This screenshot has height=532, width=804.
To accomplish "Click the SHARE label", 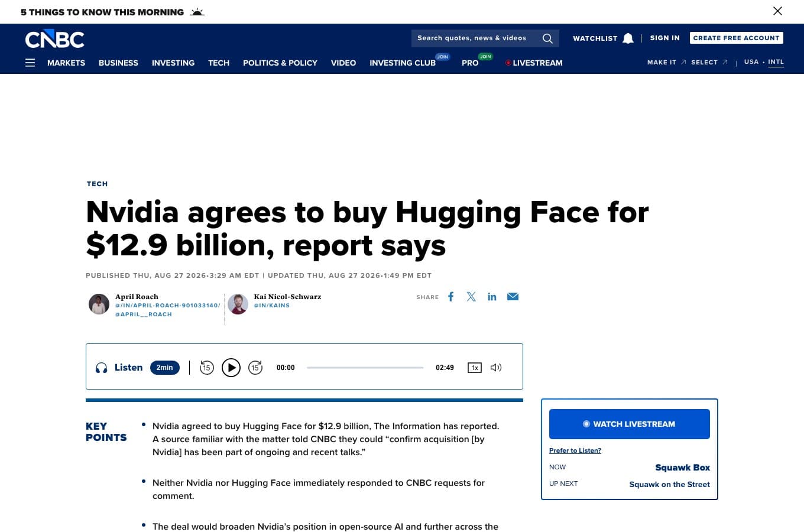I will [x=427, y=297].
